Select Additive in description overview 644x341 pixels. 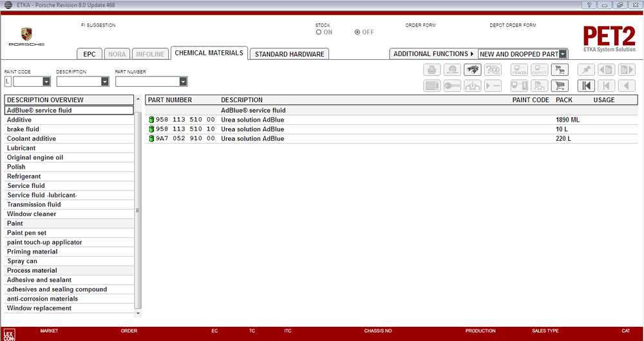69,120
